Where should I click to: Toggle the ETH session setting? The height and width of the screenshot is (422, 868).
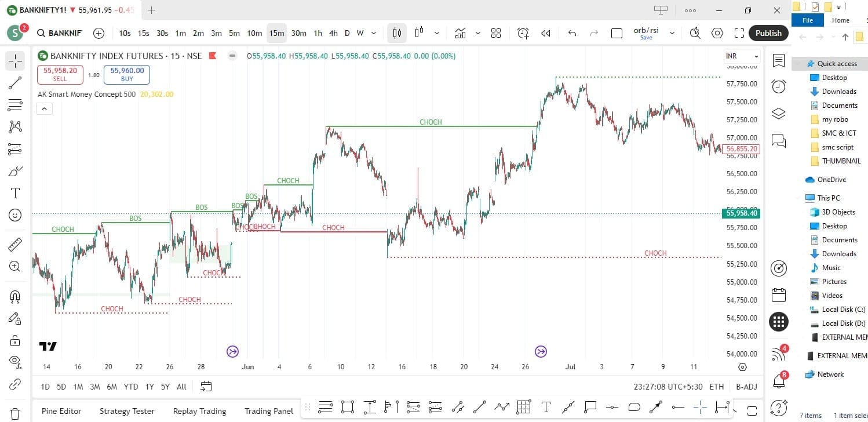pos(716,387)
